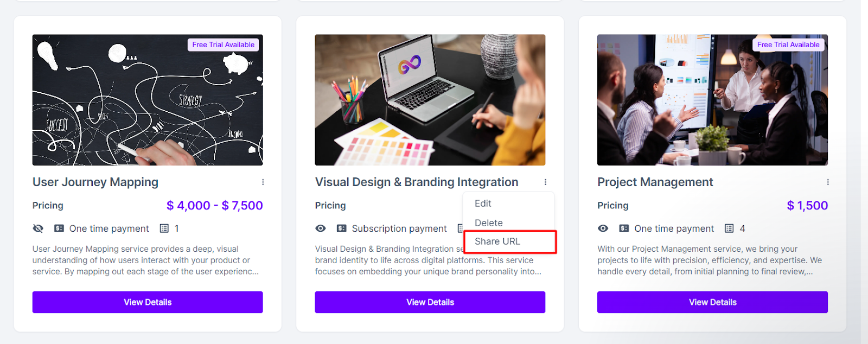Open User Journey Mapping three-dot menu

pyautogui.click(x=263, y=182)
